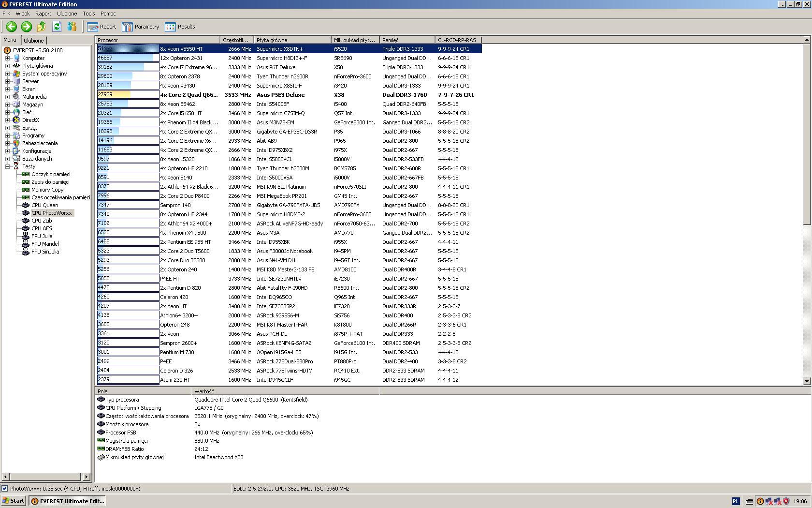Expand the Komputer tree node

pyautogui.click(x=8, y=58)
